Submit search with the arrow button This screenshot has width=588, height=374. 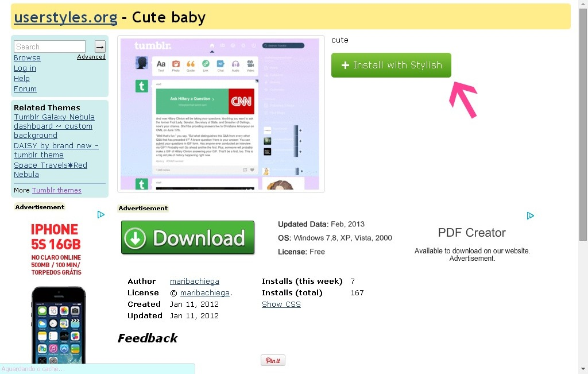(100, 47)
